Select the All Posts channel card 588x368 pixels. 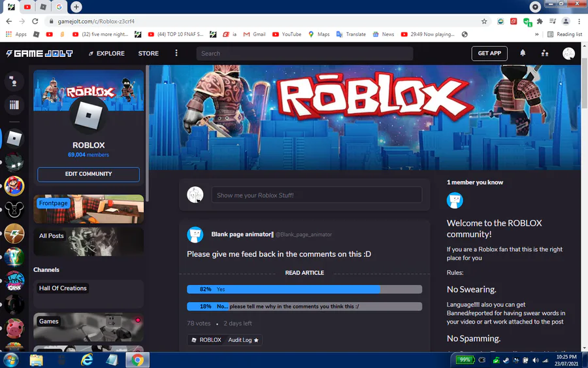click(88, 242)
